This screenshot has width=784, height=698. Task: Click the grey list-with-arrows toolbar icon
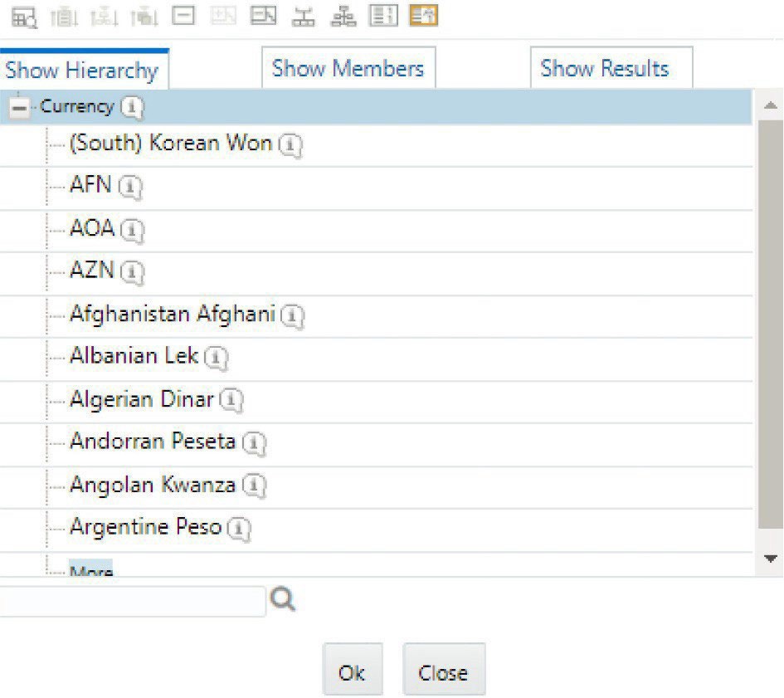[383, 16]
